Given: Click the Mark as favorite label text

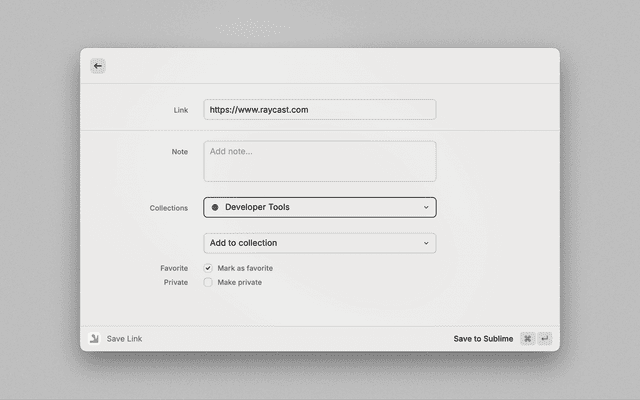Looking at the screenshot, I should (x=245, y=268).
